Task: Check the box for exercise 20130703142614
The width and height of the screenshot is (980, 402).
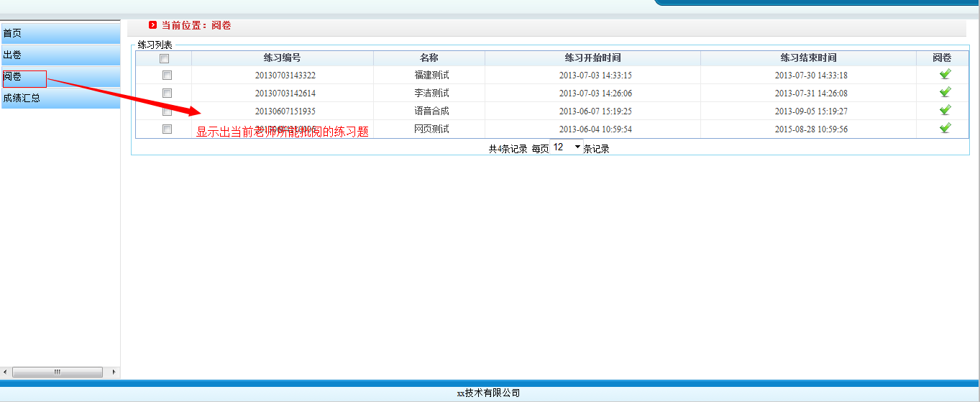Action: [x=167, y=93]
